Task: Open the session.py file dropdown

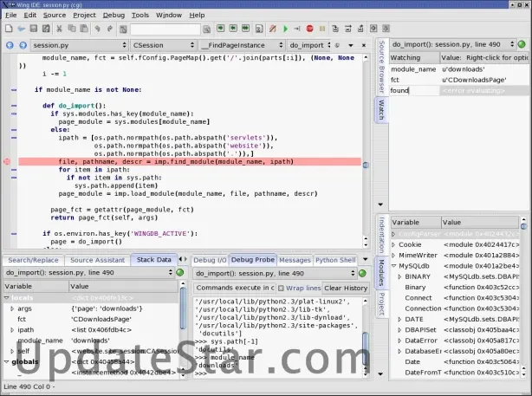Action: (x=80, y=45)
